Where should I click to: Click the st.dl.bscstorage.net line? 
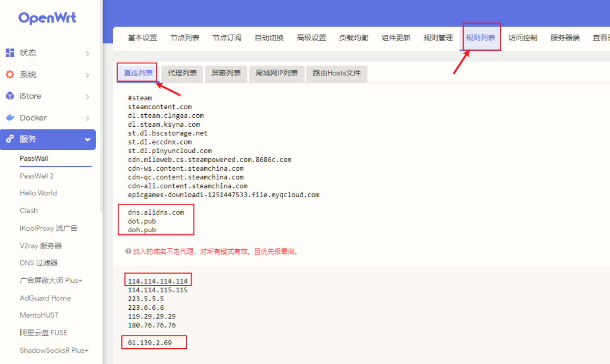click(168, 133)
